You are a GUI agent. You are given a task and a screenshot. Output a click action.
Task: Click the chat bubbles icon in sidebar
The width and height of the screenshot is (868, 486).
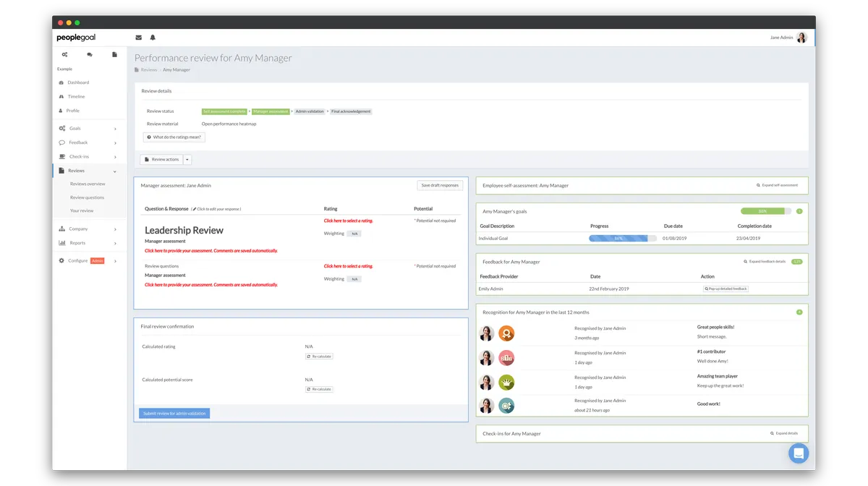[90, 54]
